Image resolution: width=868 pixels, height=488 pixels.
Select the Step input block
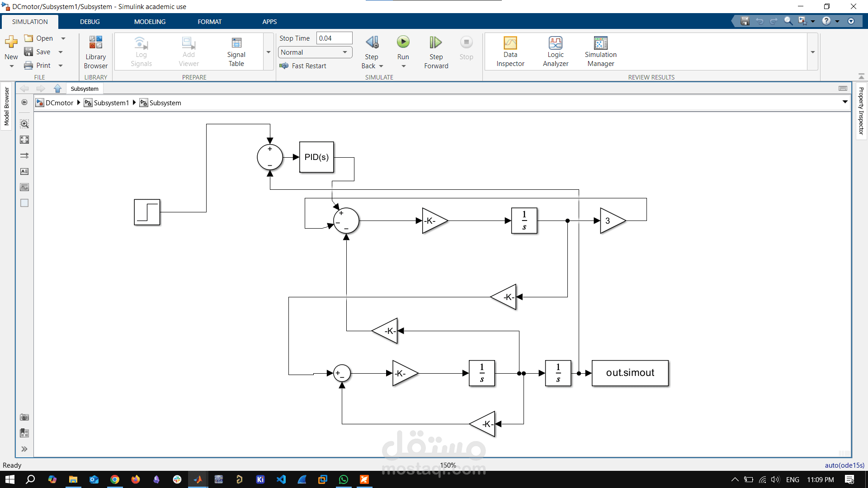[x=147, y=212]
